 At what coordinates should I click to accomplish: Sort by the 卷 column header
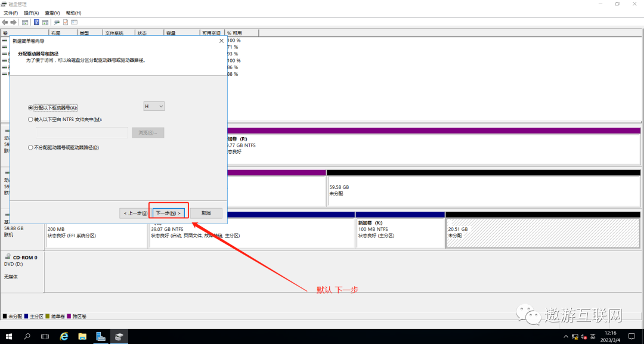[x=24, y=33]
